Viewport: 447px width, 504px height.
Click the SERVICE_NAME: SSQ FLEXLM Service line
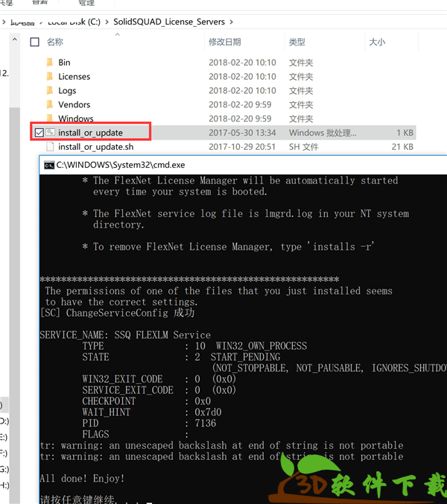pyautogui.click(x=125, y=335)
